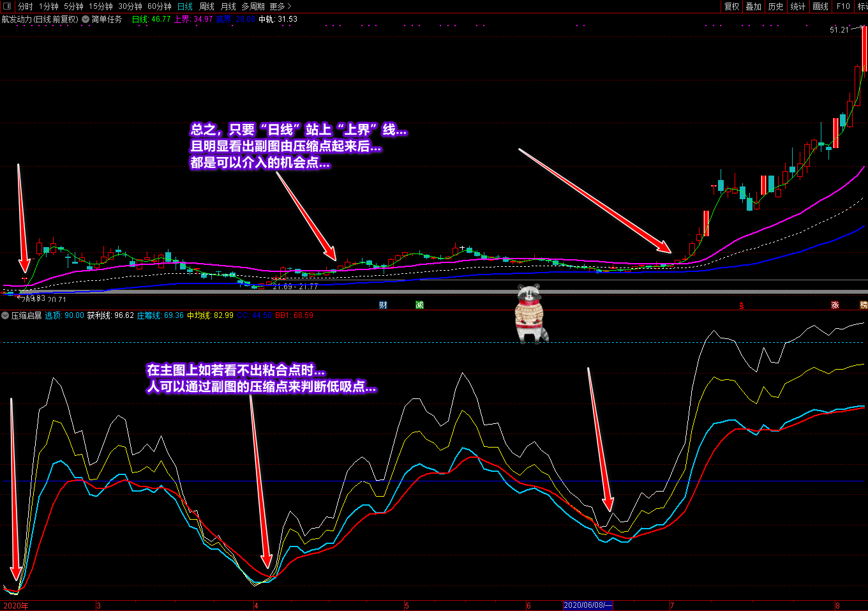Expand the main chart indicator dropdown arrow
Viewport: 868px width, 611px height.
86,19
